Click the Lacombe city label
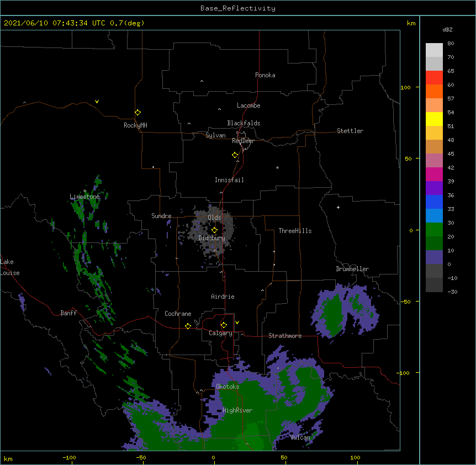This screenshot has height=465, width=476. click(248, 105)
